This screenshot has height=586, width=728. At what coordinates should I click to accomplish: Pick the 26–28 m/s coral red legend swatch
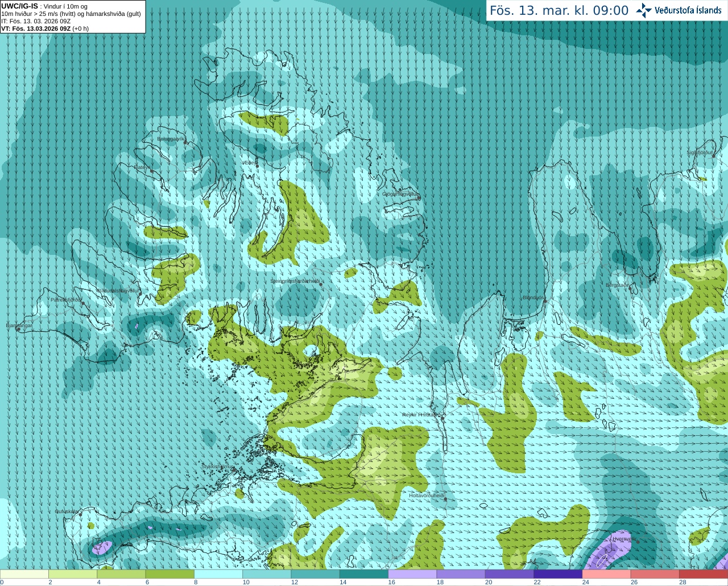click(x=655, y=574)
